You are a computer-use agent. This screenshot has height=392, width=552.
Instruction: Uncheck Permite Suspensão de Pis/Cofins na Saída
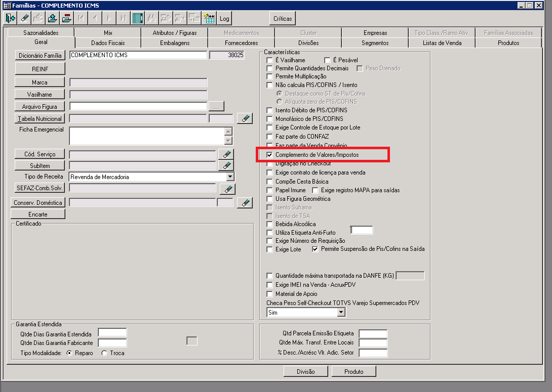click(315, 249)
